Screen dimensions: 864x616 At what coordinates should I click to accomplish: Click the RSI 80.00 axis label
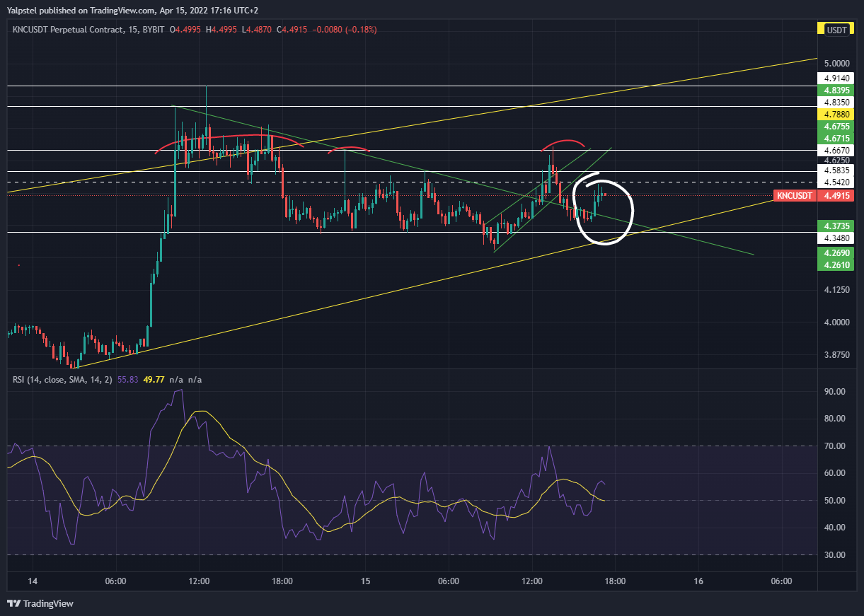(x=835, y=419)
